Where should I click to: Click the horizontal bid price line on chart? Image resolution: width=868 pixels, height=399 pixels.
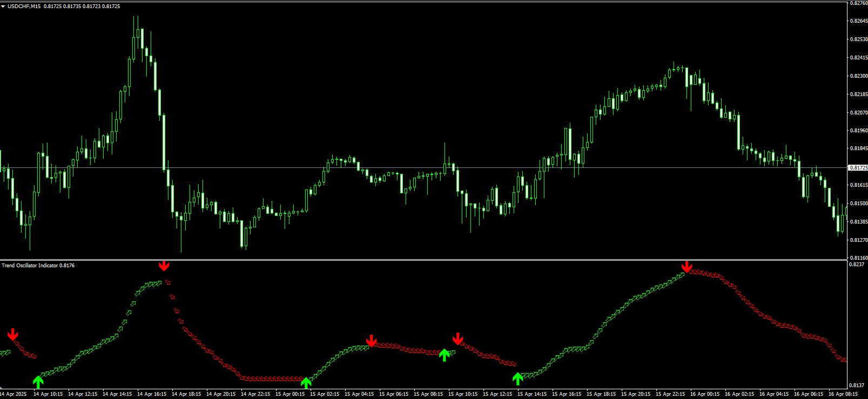423,168
